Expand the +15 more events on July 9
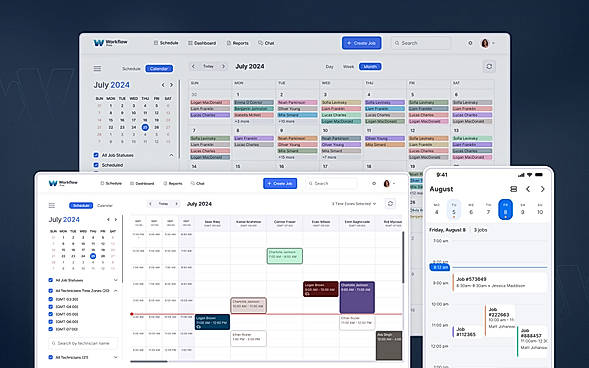Screen dimensions: 589x368 [286, 157]
